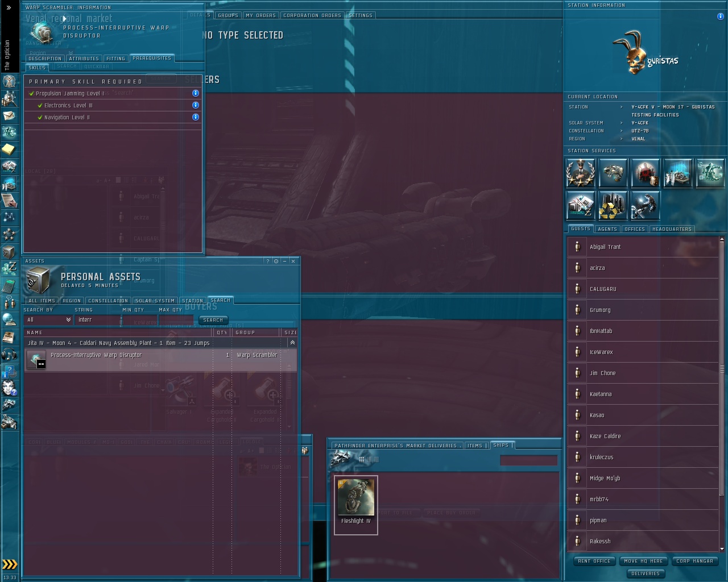Open the calculator from the sidebar
The image size is (728, 582).
click(x=9, y=285)
